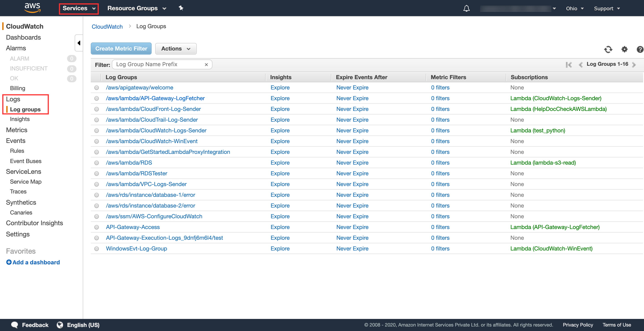
Task: Click the pin shortcut icon in navbar
Action: [181, 8]
